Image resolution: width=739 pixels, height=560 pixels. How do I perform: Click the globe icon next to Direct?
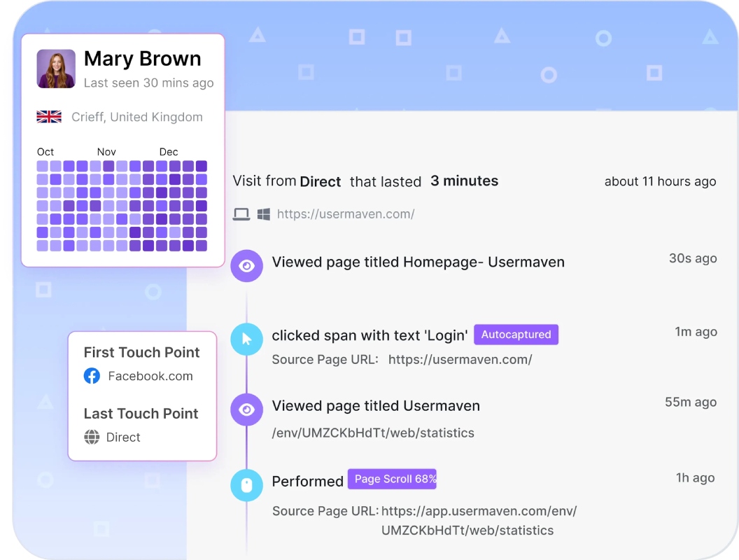92,437
